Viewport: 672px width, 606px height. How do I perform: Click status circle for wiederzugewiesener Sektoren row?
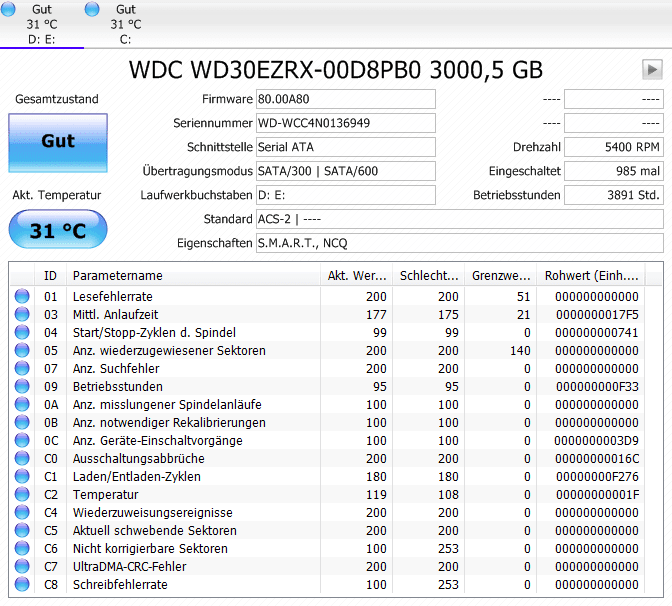[x=22, y=350]
